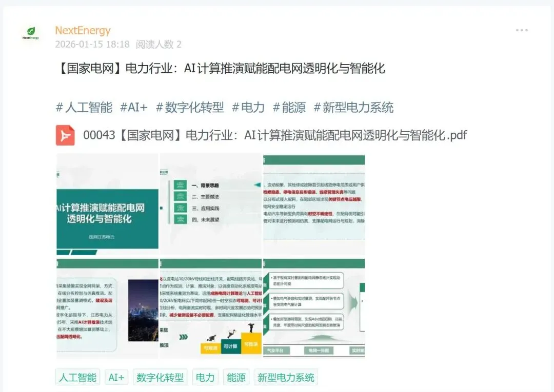
Task: Click the hashtag #AI+
Action: (133, 107)
